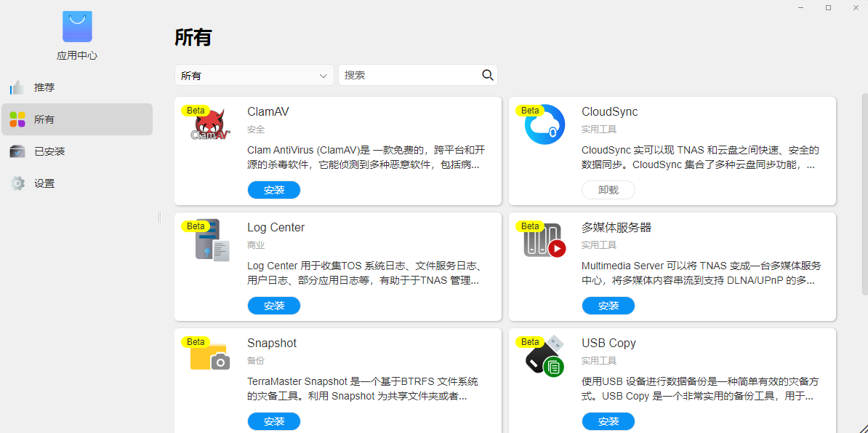Open the Snapshot app title
The height and width of the screenshot is (433, 868).
pos(272,343)
